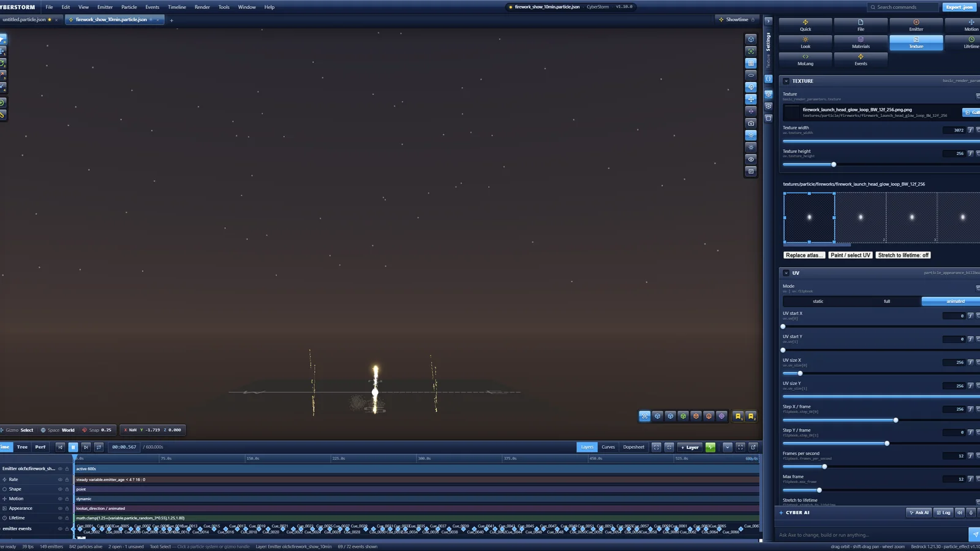The height and width of the screenshot is (551, 980).
Task: Open the Events settings category
Action: point(861,60)
